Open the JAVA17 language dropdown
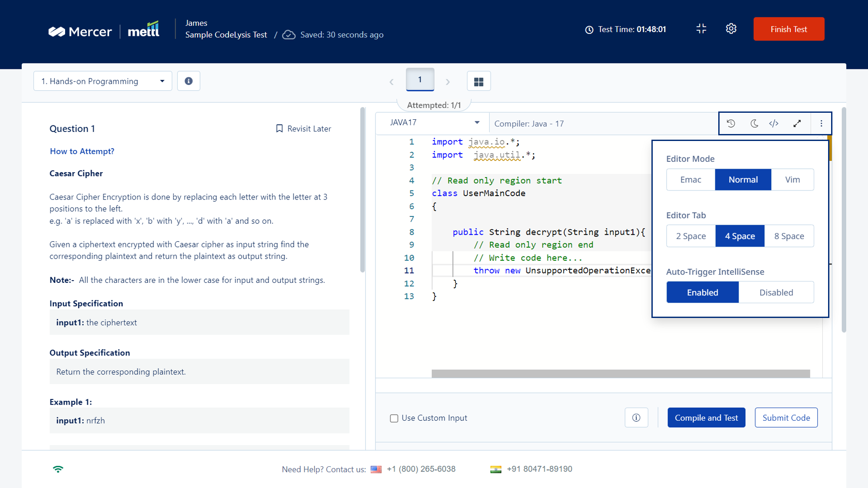868x488 pixels. (434, 123)
